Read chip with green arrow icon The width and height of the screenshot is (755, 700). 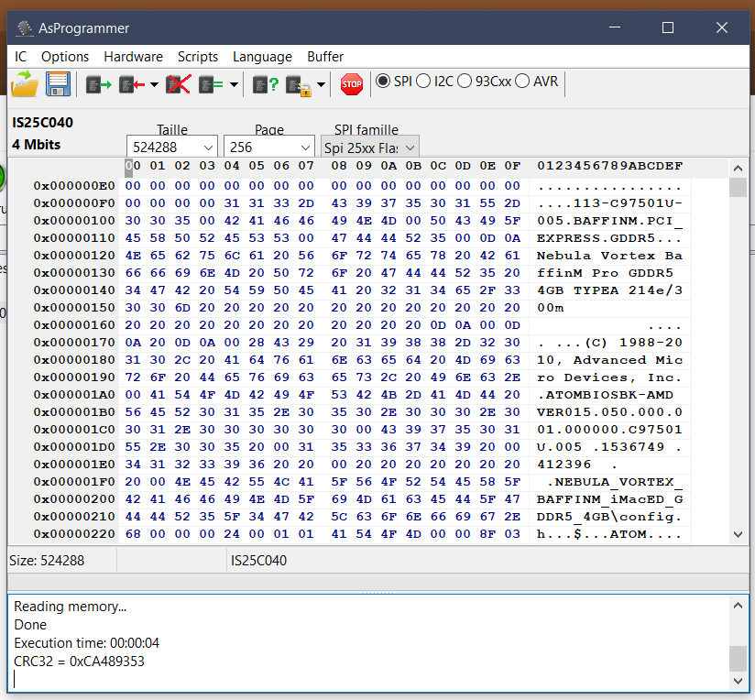click(x=99, y=85)
